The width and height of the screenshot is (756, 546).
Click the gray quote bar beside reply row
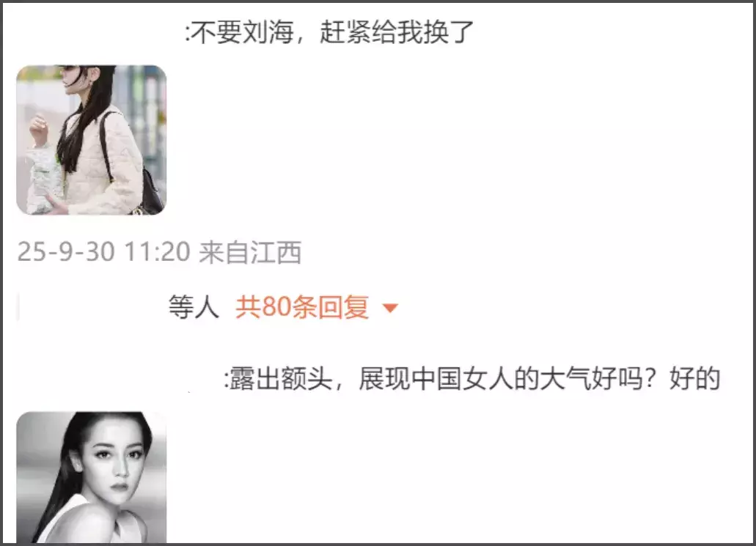pos(18,307)
